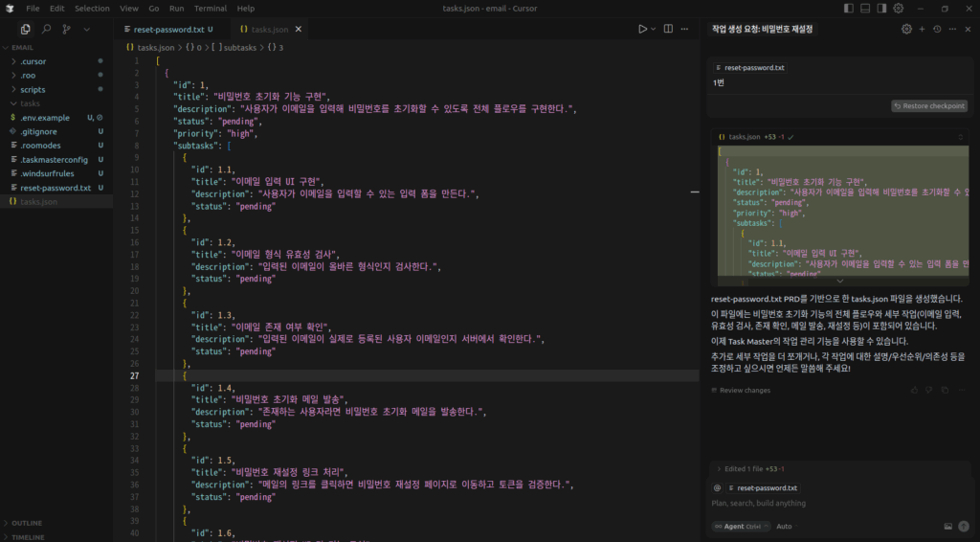Screen dimensions: 980x542
Task: Open chat settings gear icon
Action: point(906,29)
